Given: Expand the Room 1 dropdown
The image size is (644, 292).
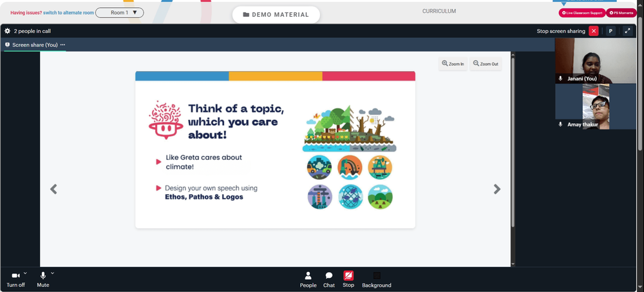Looking at the screenshot, I should click(120, 13).
